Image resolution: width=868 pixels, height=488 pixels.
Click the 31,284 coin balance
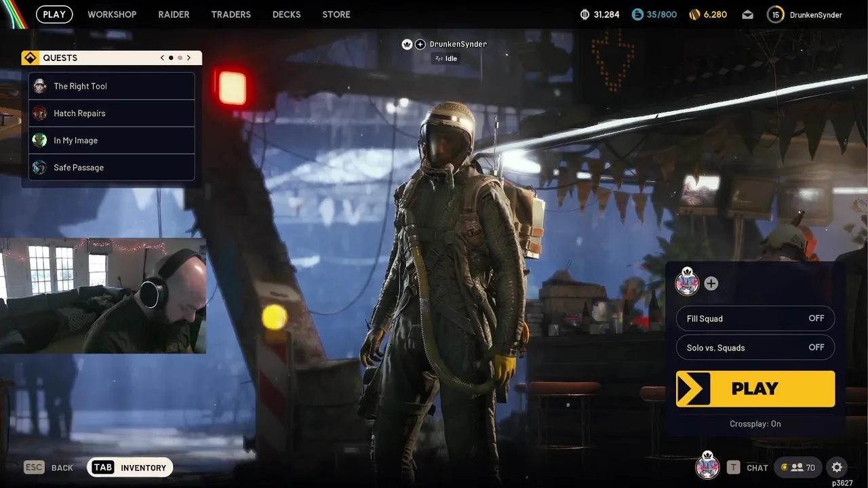tap(606, 14)
